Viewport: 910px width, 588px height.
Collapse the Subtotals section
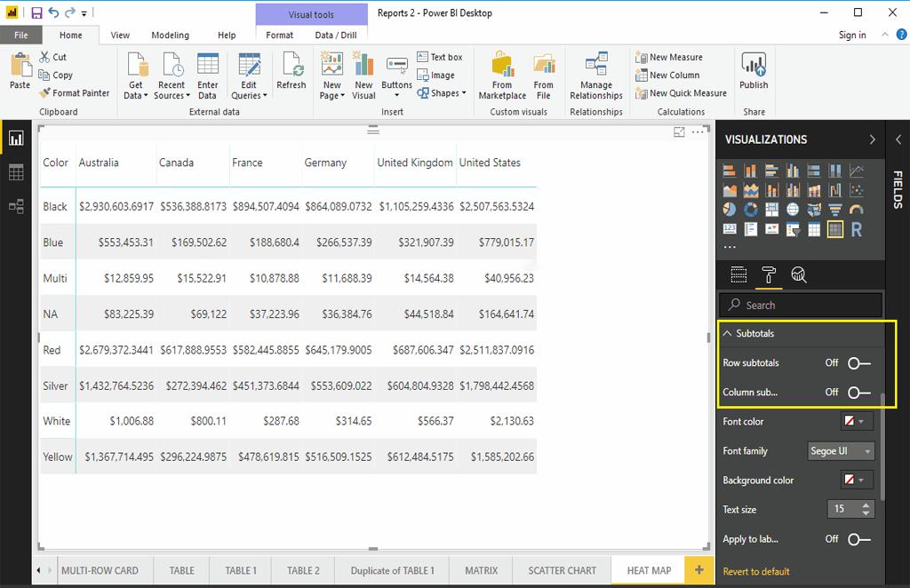(x=728, y=334)
